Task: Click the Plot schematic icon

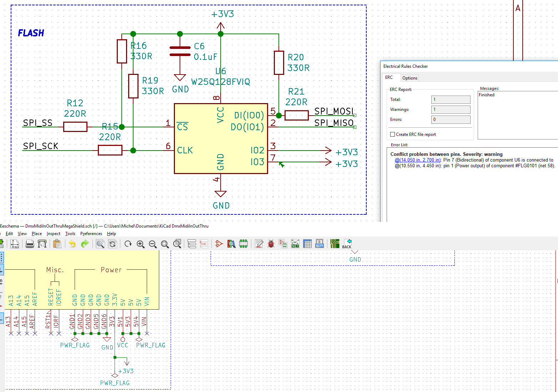Action: (42, 244)
